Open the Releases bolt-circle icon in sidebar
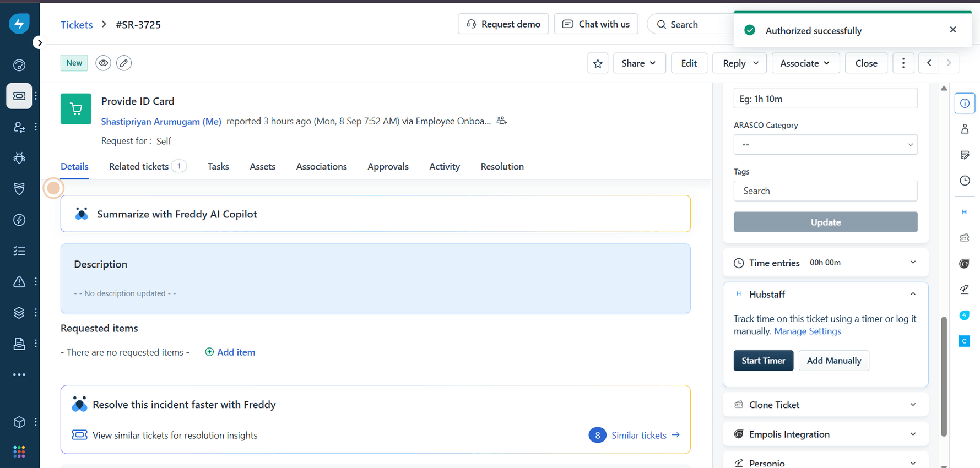Image resolution: width=980 pixels, height=468 pixels. 19,220
